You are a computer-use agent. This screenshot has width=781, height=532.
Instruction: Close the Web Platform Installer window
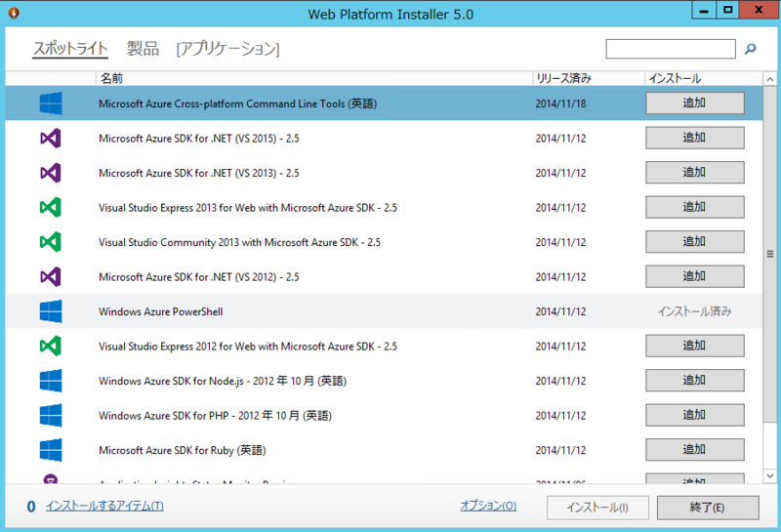pos(759,10)
